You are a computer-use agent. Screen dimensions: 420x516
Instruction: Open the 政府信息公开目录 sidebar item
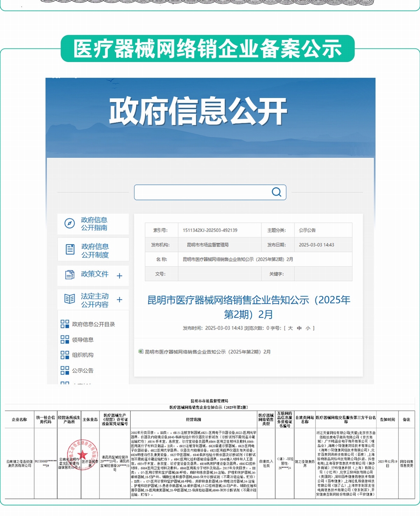pos(93,324)
